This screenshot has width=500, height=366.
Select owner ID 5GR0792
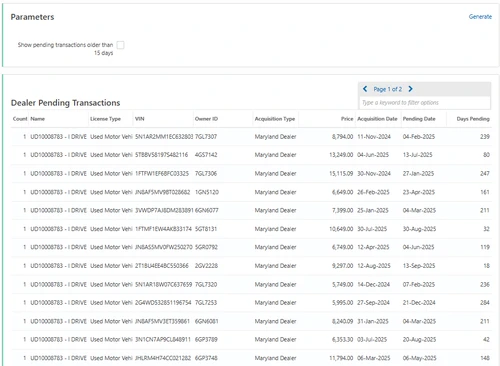206,247
